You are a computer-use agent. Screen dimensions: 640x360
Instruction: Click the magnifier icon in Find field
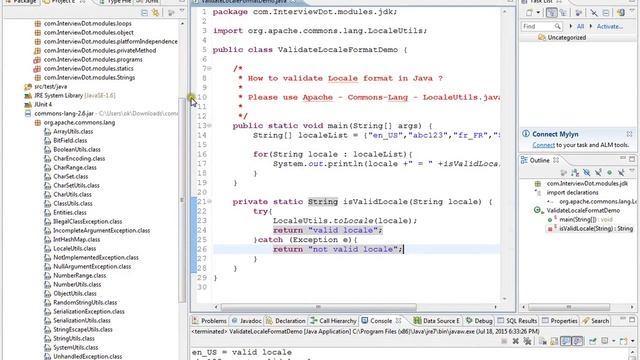[558, 26]
